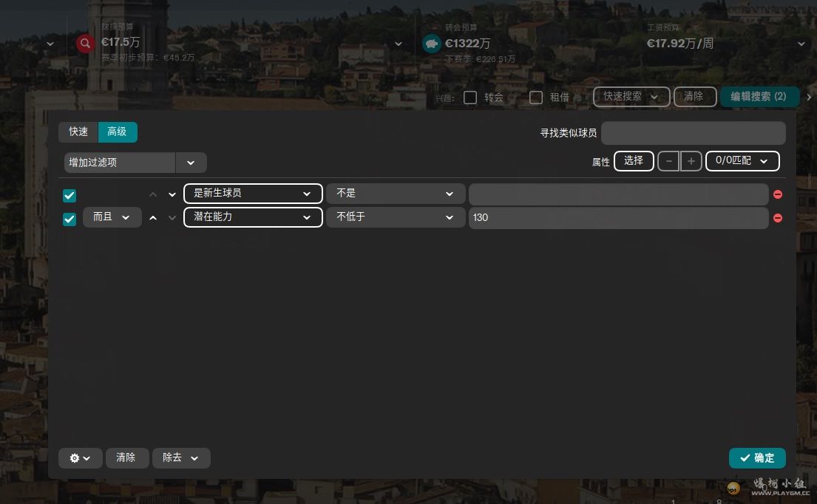
Task: Uncheck the 潜在能力 filter checkbox
Action: point(70,219)
